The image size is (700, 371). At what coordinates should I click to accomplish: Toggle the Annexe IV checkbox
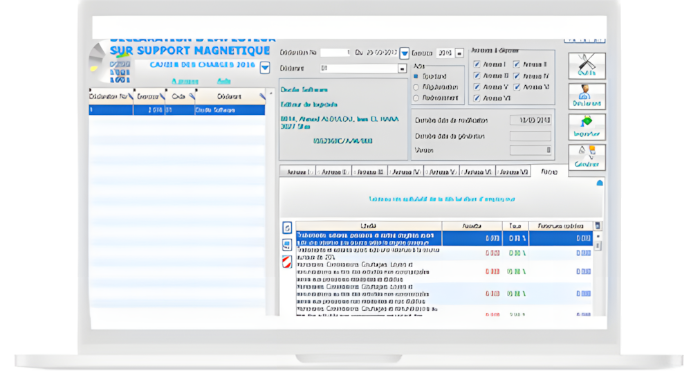[x=517, y=75]
